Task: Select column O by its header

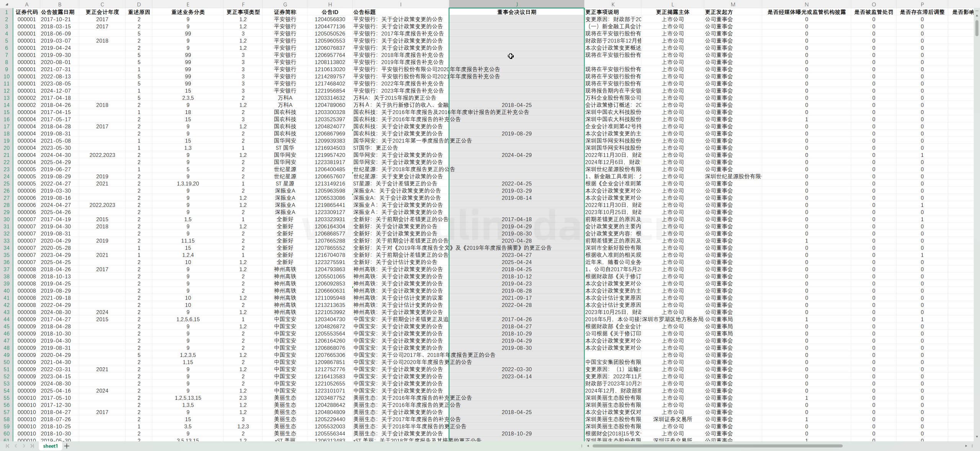Action: pyautogui.click(x=874, y=4)
